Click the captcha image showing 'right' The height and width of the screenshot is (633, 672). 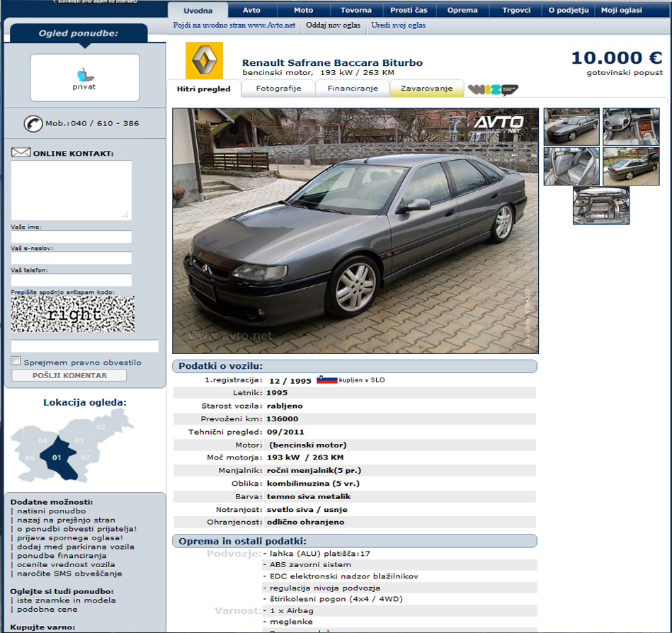72,314
